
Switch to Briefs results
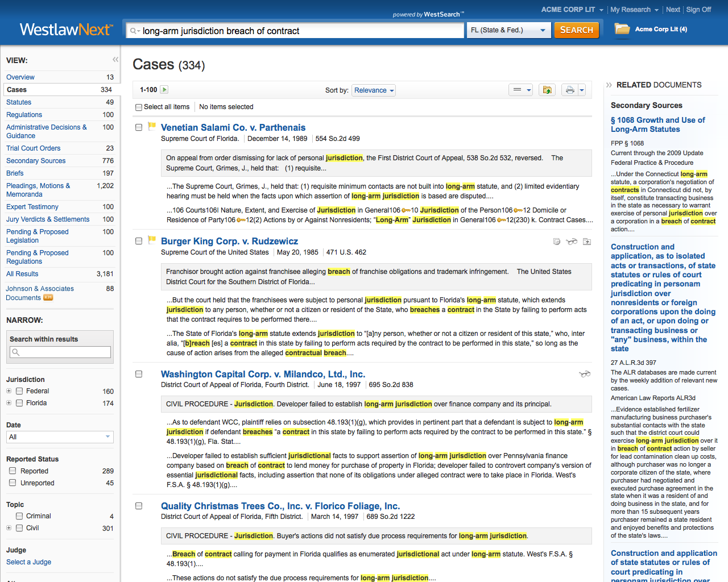(x=15, y=173)
